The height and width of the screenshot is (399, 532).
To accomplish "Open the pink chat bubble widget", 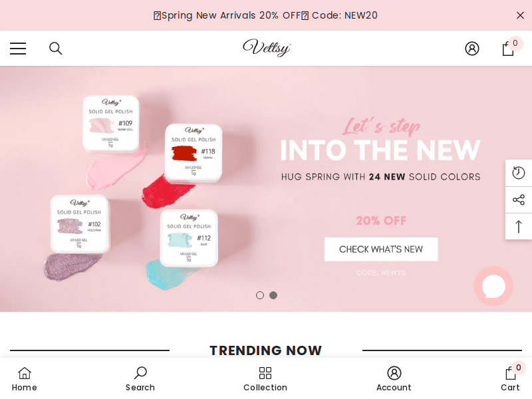I will pyautogui.click(x=493, y=286).
